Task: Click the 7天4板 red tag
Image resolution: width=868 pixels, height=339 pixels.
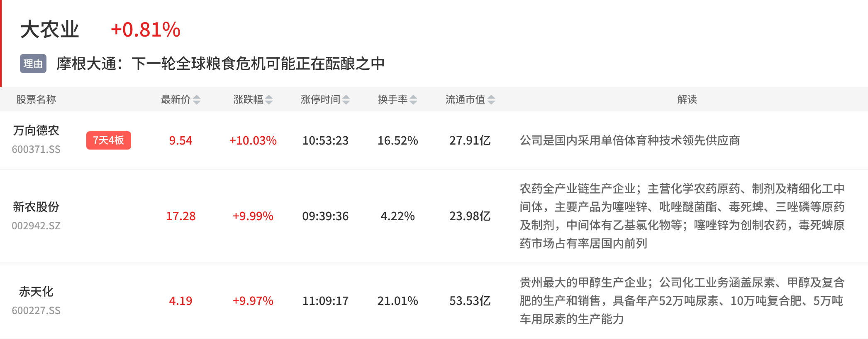Action: 109,140
